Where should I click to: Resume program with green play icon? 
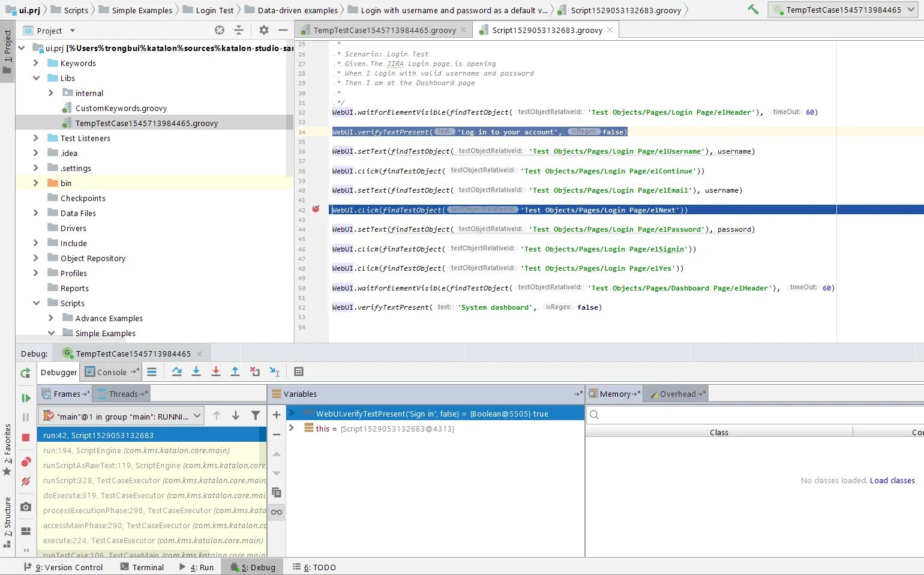[x=26, y=398]
